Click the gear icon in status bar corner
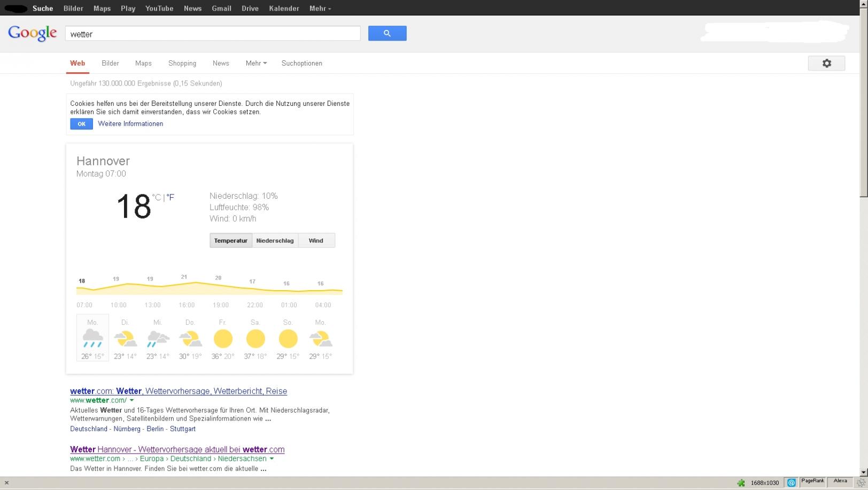 tap(861, 483)
